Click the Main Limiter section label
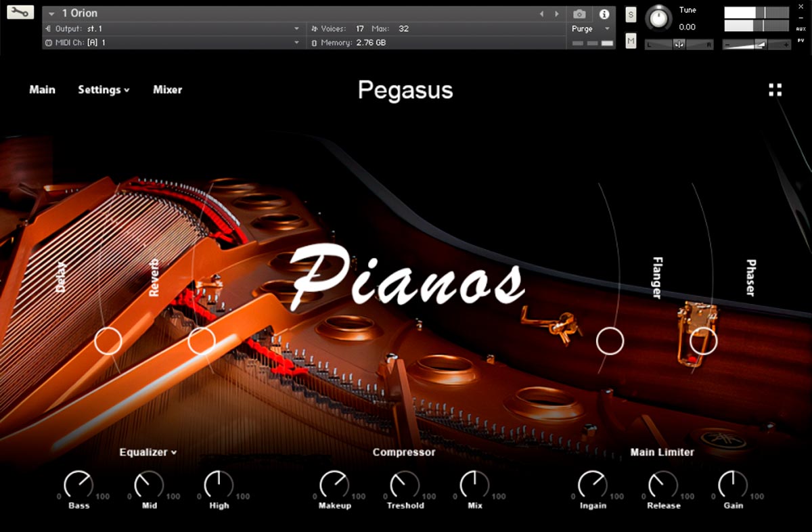Screen dimensions: 812x532 (x=662, y=452)
